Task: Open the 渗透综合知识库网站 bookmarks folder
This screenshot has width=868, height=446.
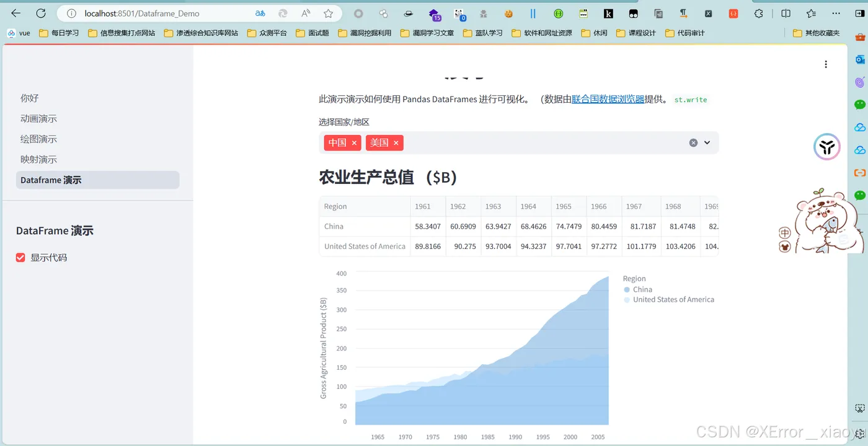Action: click(x=201, y=33)
